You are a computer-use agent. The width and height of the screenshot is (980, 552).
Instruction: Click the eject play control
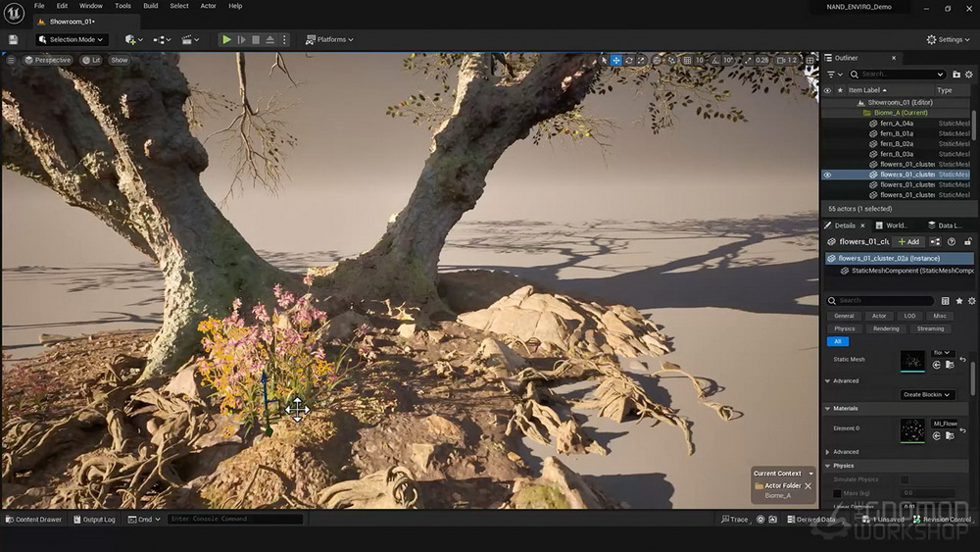tap(270, 39)
